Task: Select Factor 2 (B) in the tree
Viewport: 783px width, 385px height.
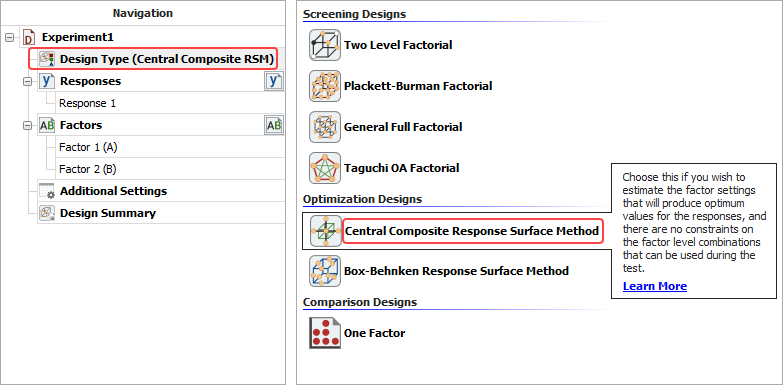Action: (88, 169)
